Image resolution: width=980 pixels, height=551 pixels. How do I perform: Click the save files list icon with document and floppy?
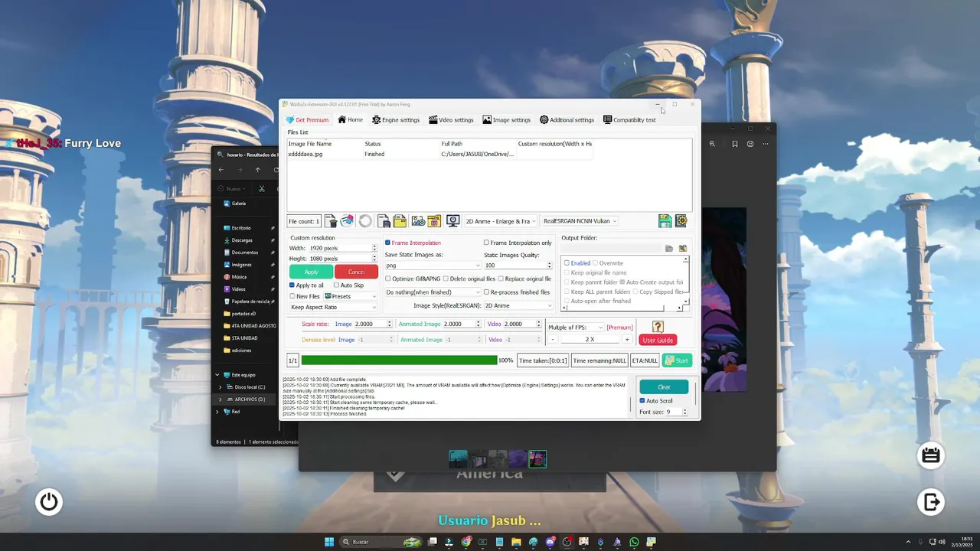pos(384,221)
